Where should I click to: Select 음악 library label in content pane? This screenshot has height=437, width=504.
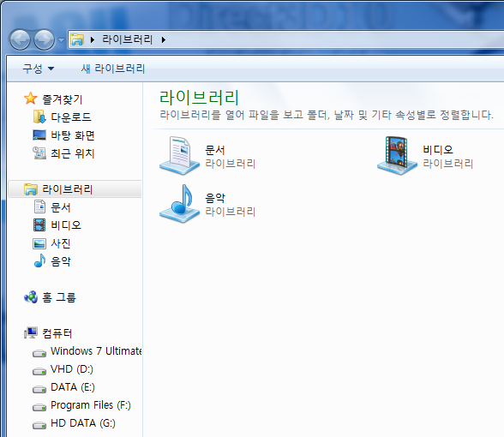pyautogui.click(x=214, y=198)
